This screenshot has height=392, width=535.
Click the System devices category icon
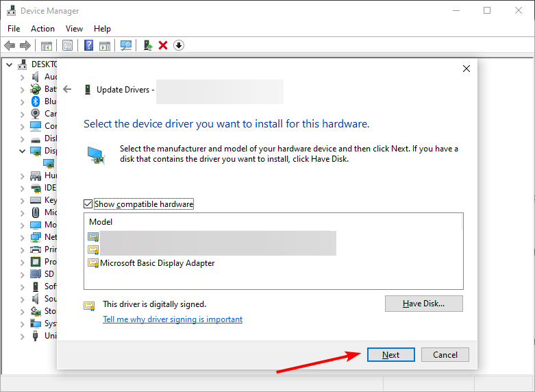[x=36, y=323]
